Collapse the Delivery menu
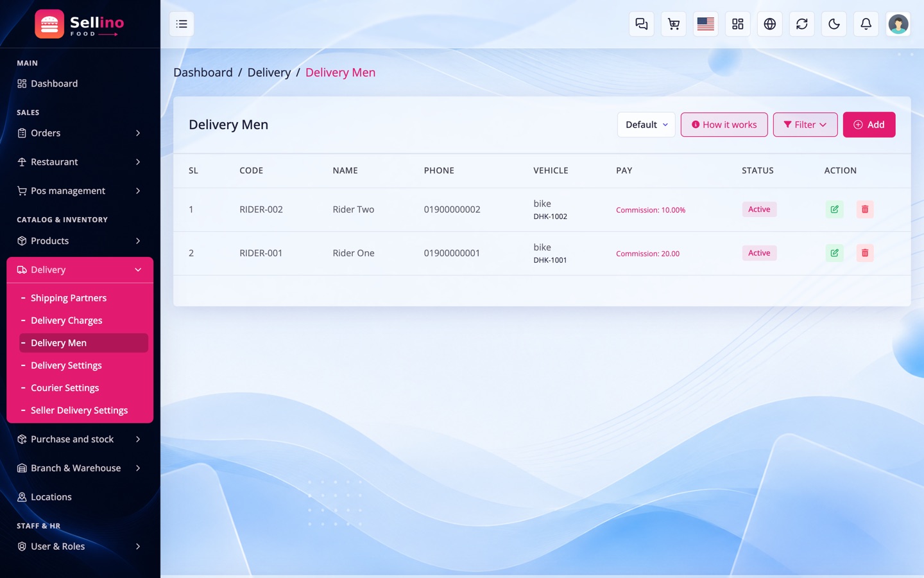Viewport: 924px width, 578px height. click(80, 270)
